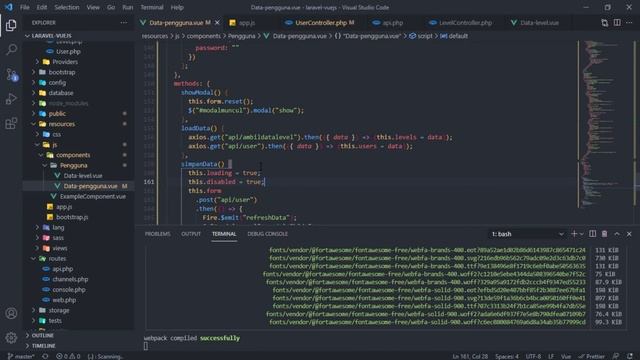Open the VS Code logo menu icon
This screenshot has width=640, height=360.
(x=9, y=7)
